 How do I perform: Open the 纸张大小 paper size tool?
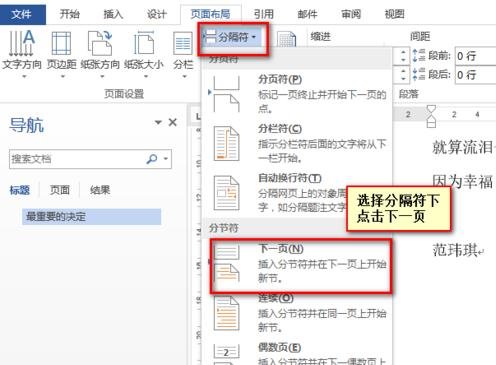point(144,53)
